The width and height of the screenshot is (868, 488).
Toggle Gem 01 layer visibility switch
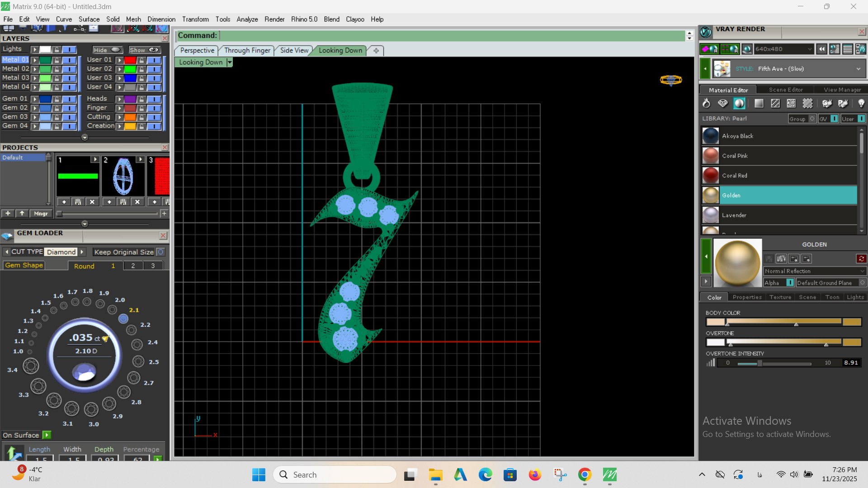point(69,99)
